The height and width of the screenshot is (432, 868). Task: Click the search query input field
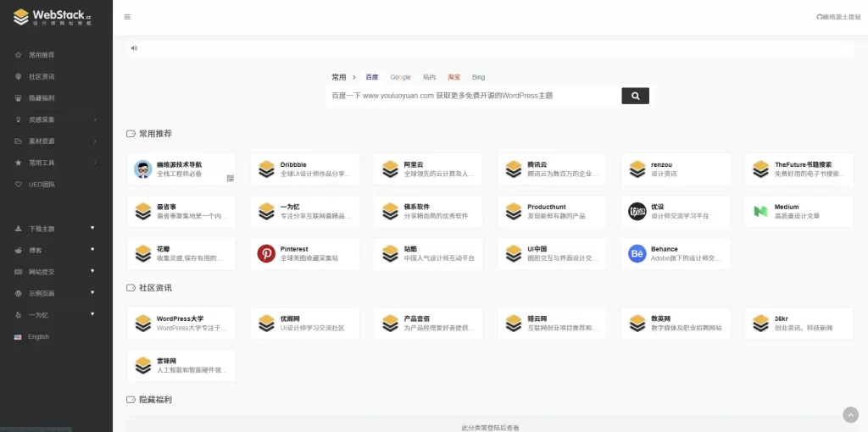click(x=474, y=96)
